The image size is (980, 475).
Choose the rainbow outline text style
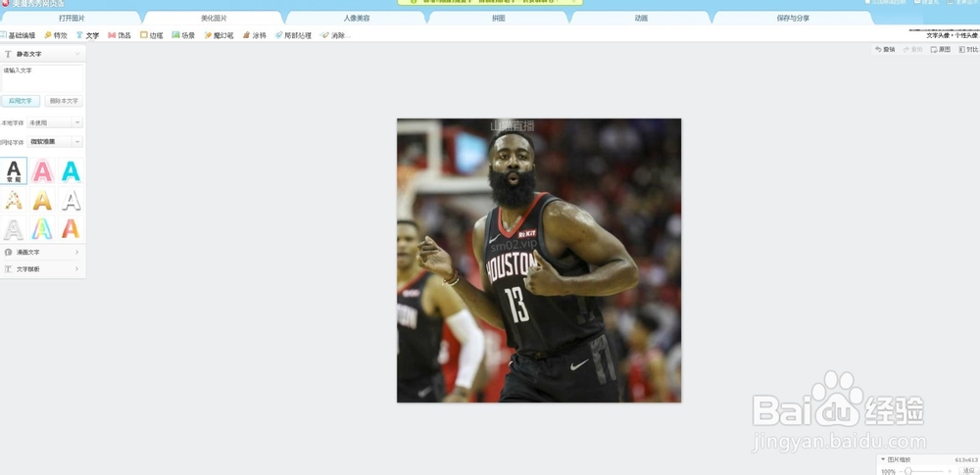pyautogui.click(x=42, y=229)
